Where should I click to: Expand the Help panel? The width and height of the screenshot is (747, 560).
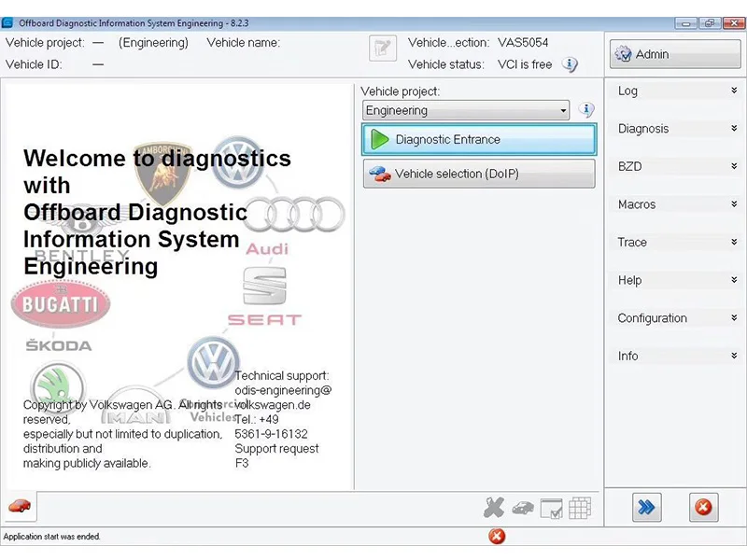(677, 280)
